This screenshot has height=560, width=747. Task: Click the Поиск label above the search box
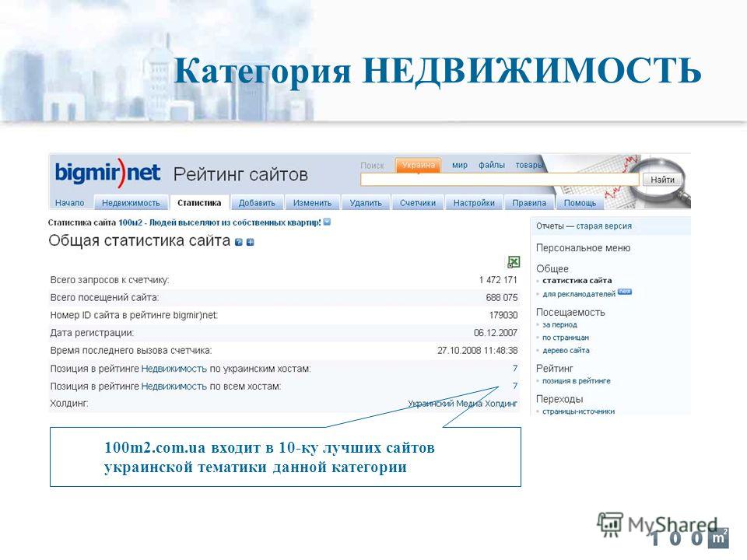(372, 166)
